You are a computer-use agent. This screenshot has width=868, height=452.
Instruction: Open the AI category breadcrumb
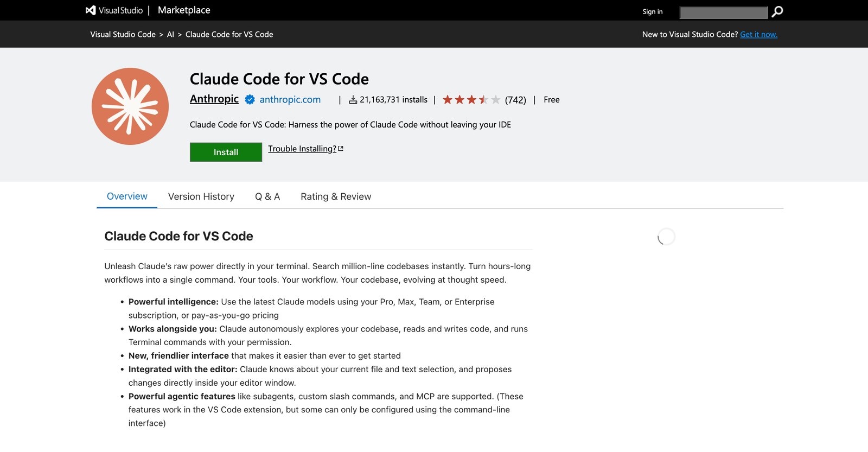[170, 34]
